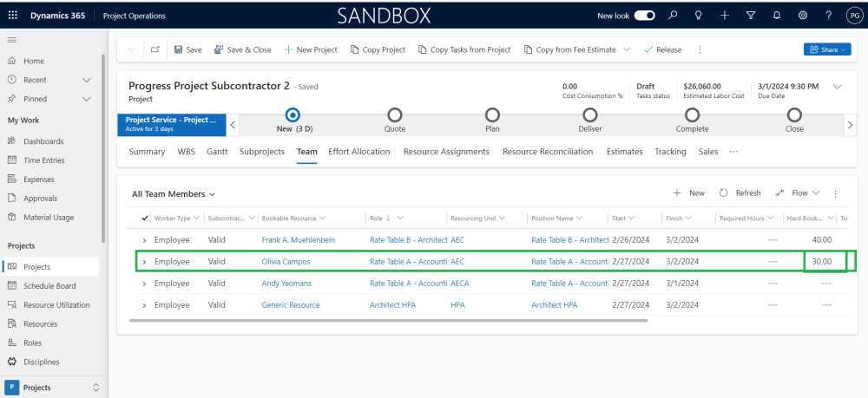Click the horizontal scrollbar under team grid
The width and height of the screenshot is (868, 398).
388,320
